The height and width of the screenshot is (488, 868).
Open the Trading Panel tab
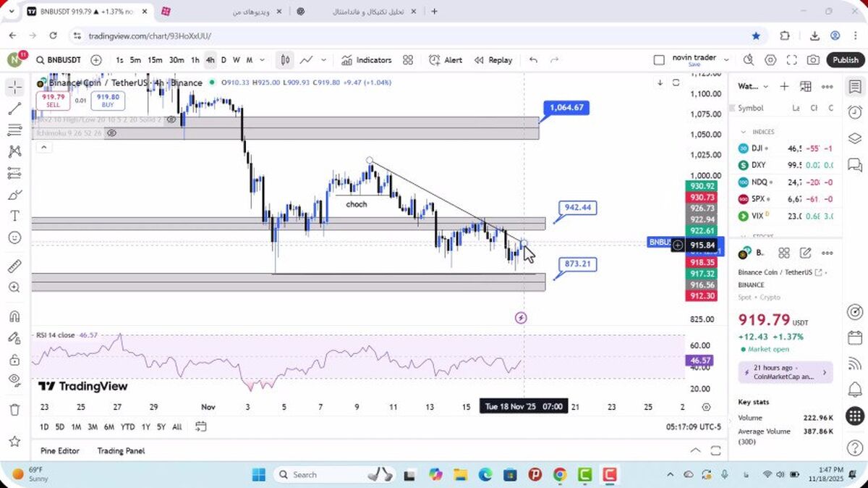tap(121, 450)
